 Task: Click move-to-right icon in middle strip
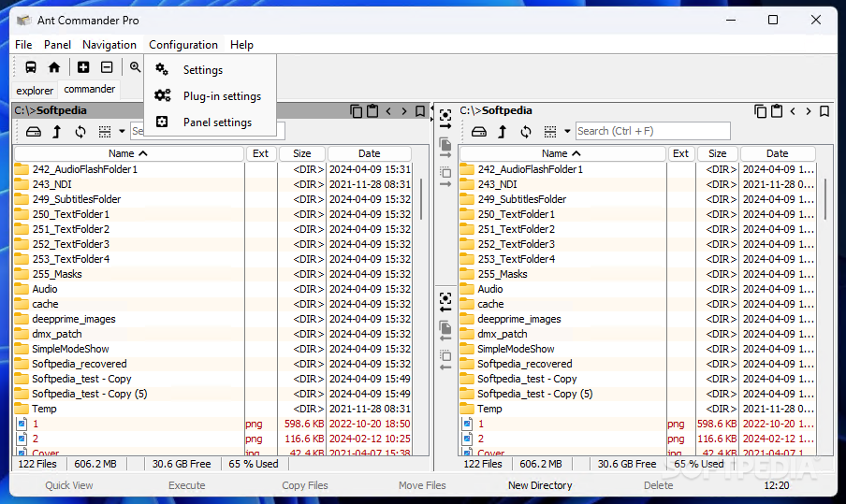tap(445, 177)
